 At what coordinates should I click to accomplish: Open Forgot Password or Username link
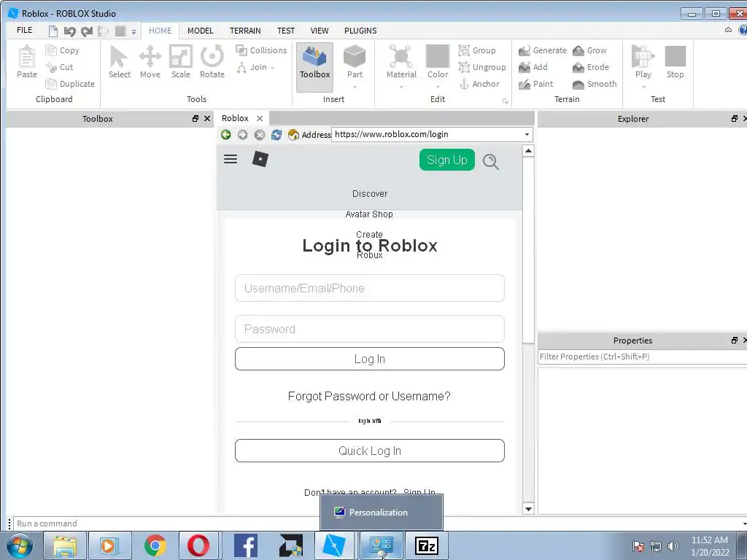369,396
